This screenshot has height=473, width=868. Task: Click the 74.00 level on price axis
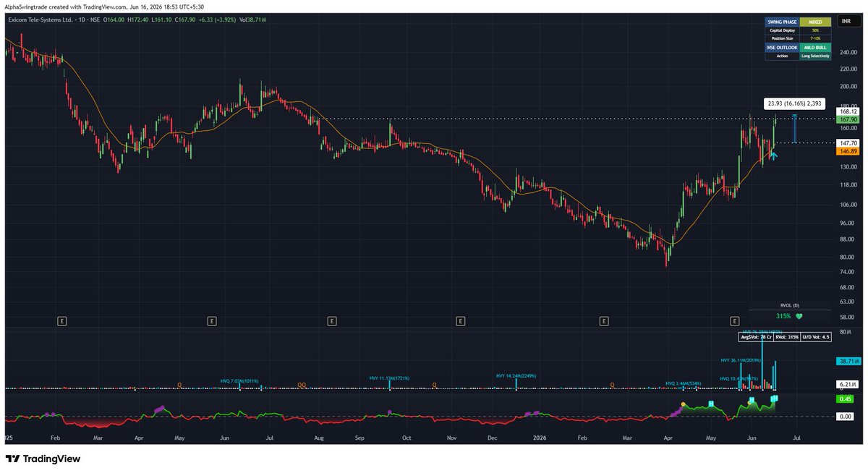tap(848, 271)
